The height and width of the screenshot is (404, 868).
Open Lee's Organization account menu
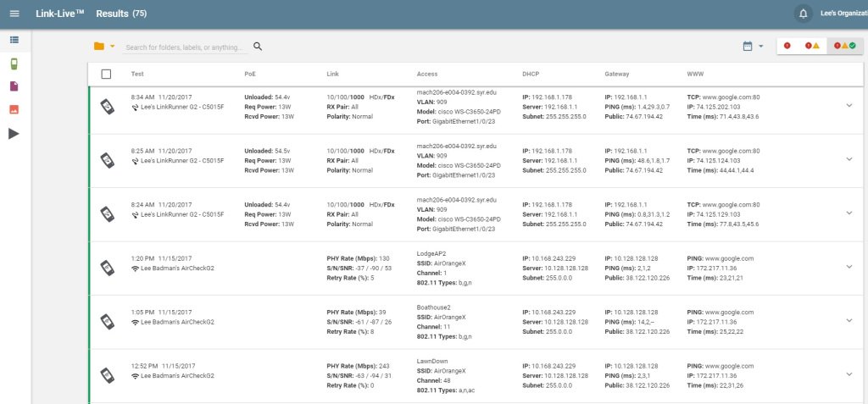click(843, 14)
